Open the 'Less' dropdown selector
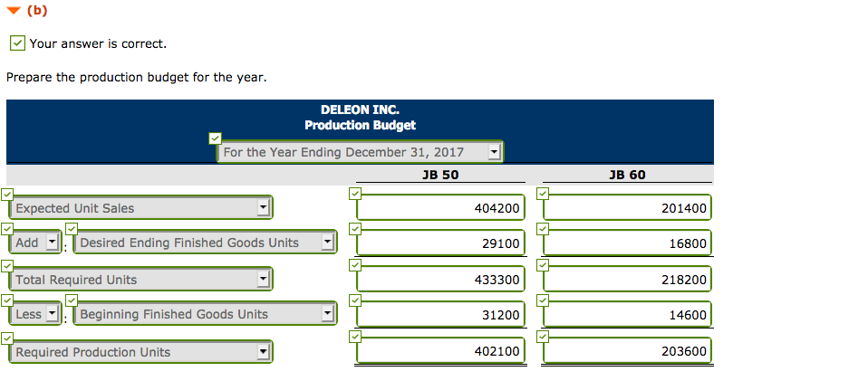 point(34,314)
